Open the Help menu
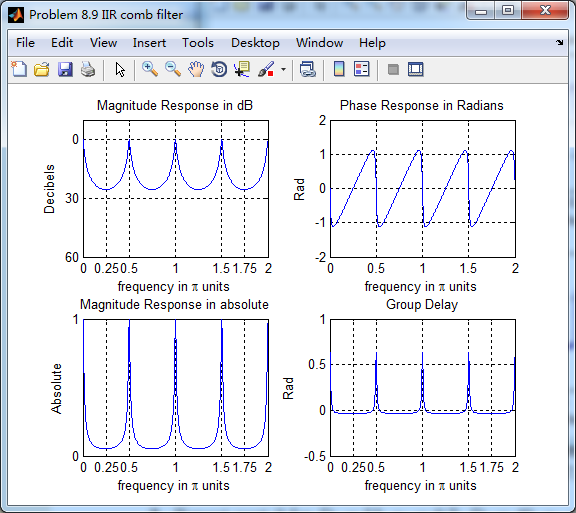576x513 pixels. 372,43
